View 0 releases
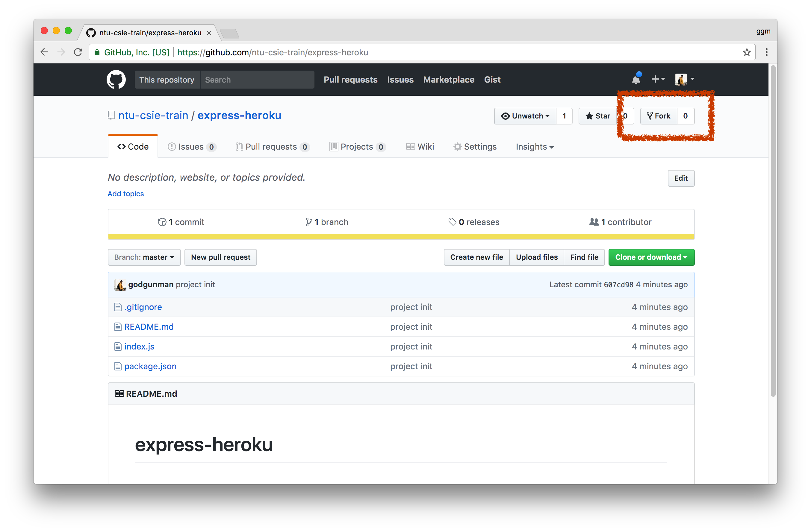Screen dimensions: 811x532 click(474, 222)
